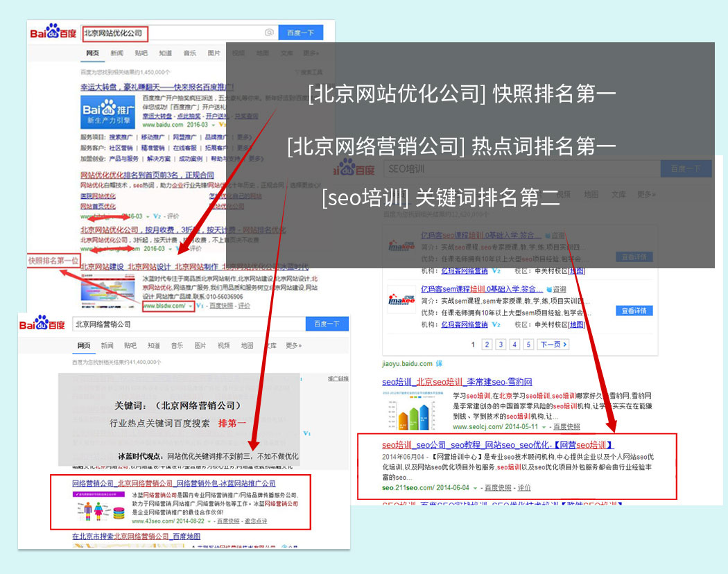Click 网站首页优化 sub-link
Image resolution: width=728 pixels, height=574 pixels.
(98, 207)
